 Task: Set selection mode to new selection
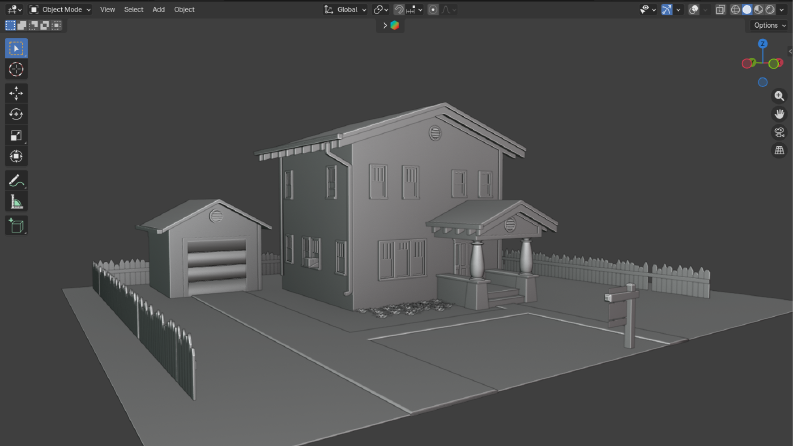pos(10,25)
